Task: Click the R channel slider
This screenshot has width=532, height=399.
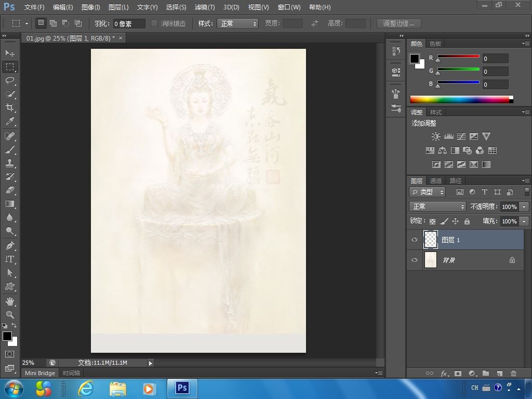Action: click(458, 56)
